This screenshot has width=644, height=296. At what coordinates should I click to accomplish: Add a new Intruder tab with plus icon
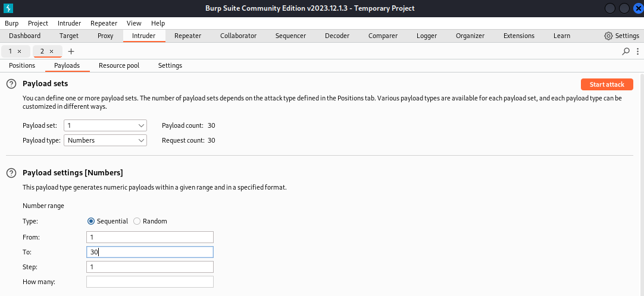click(71, 51)
